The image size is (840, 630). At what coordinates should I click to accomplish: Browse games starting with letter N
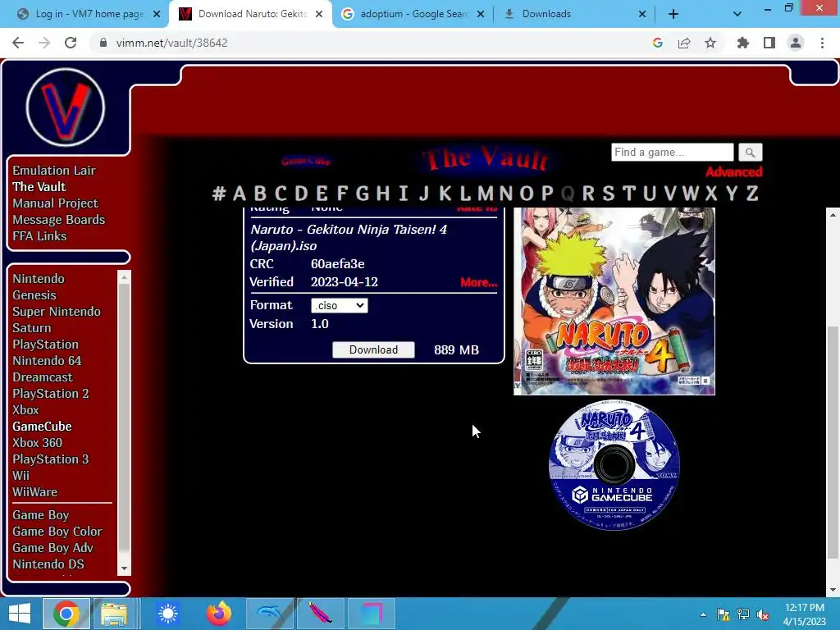505,193
